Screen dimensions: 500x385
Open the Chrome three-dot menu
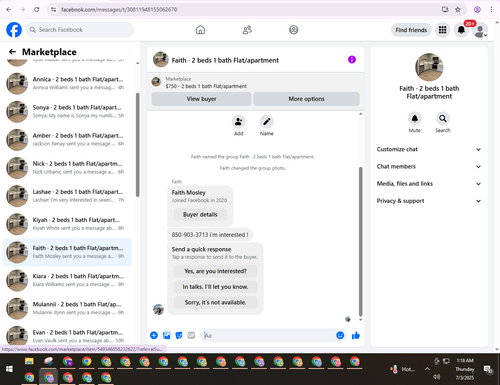click(x=491, y=9)
